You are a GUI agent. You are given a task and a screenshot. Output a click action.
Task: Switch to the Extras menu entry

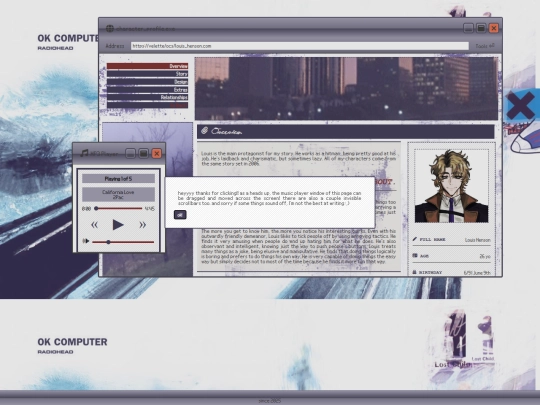tap(147, 90)
